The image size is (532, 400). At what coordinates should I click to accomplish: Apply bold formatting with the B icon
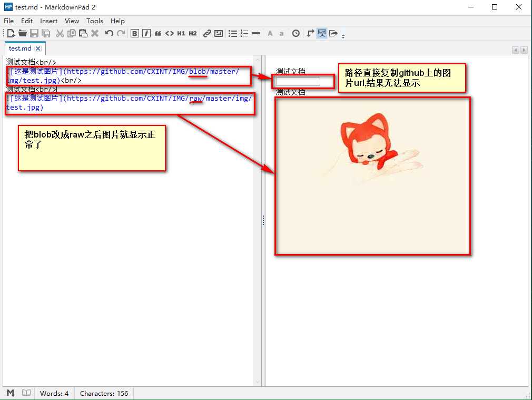click(x=135, y=33)
